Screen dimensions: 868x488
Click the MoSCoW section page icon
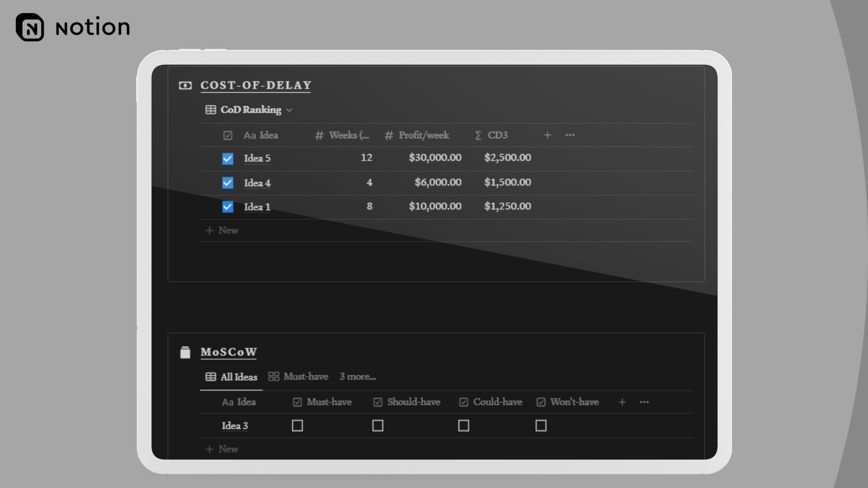pos(185,352)
